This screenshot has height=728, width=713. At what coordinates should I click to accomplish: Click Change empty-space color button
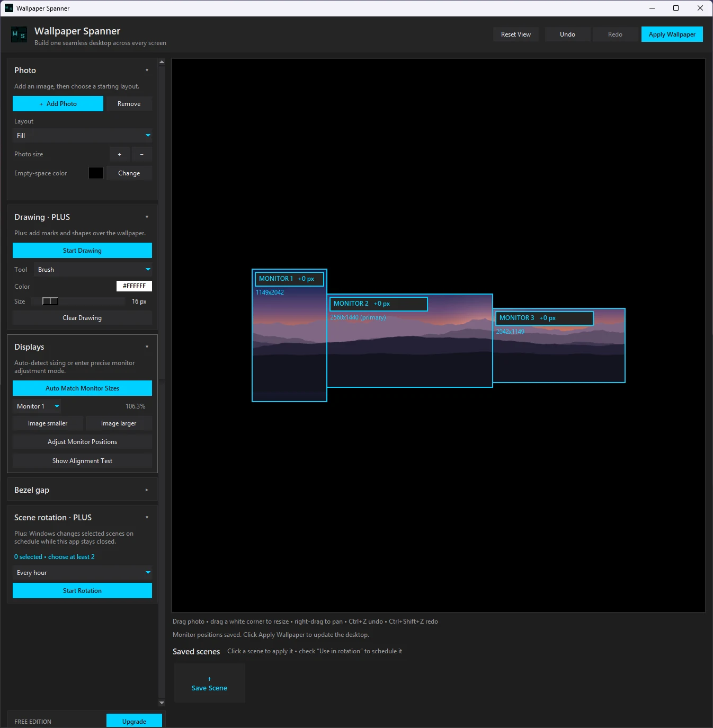tap(129, 173)
